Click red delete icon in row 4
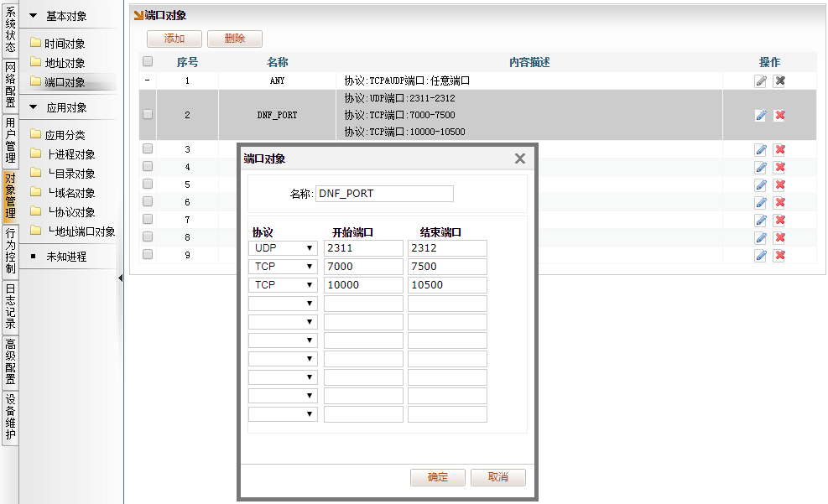The height and width of the screenshot is (504, 828). point(779,167)
